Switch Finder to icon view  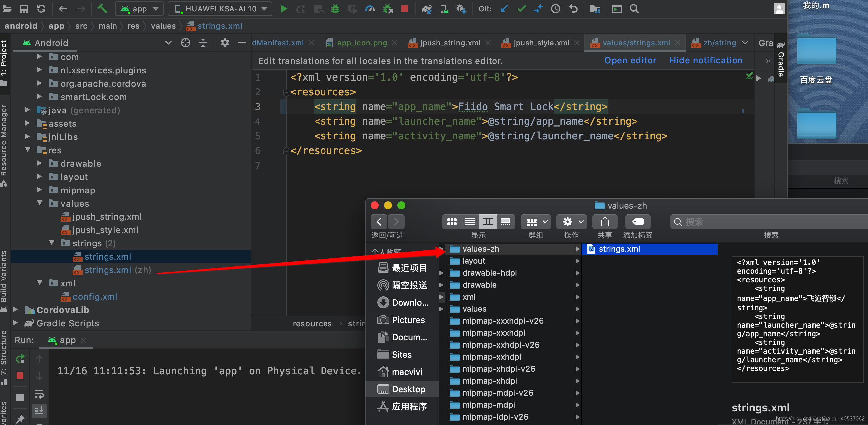pyautogui.click(x=452, y=222)
